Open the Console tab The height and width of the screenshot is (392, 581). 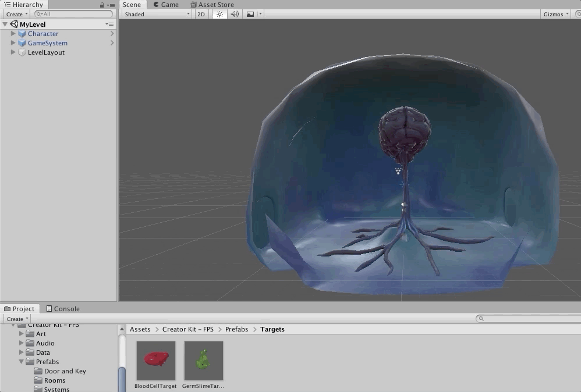[62, 309]
